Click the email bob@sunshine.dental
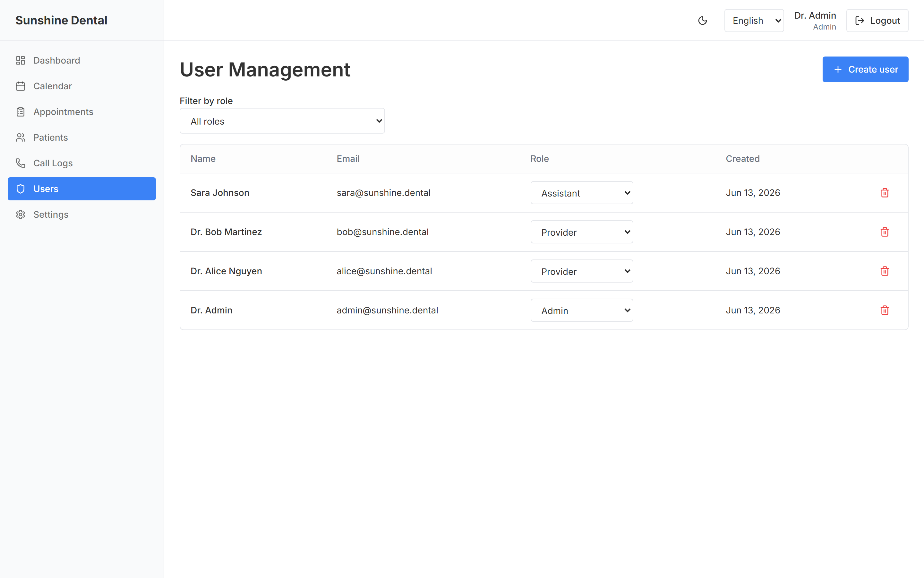 coord(382,232)
